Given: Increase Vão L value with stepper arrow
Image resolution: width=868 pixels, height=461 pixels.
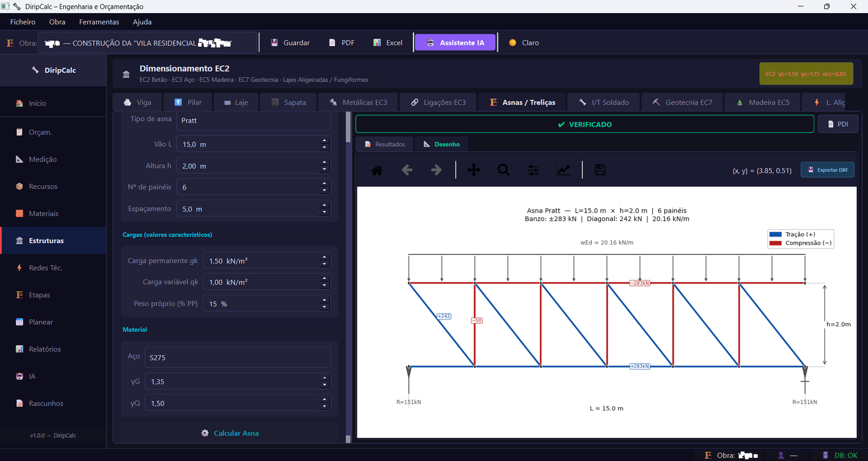Looking at the screenshot, I should (x=324, y=141).
